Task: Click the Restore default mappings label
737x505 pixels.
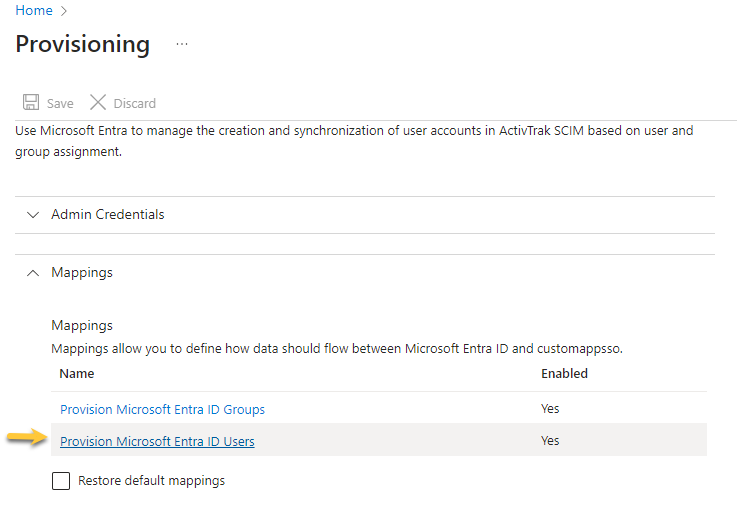Action: coord(151,481)
